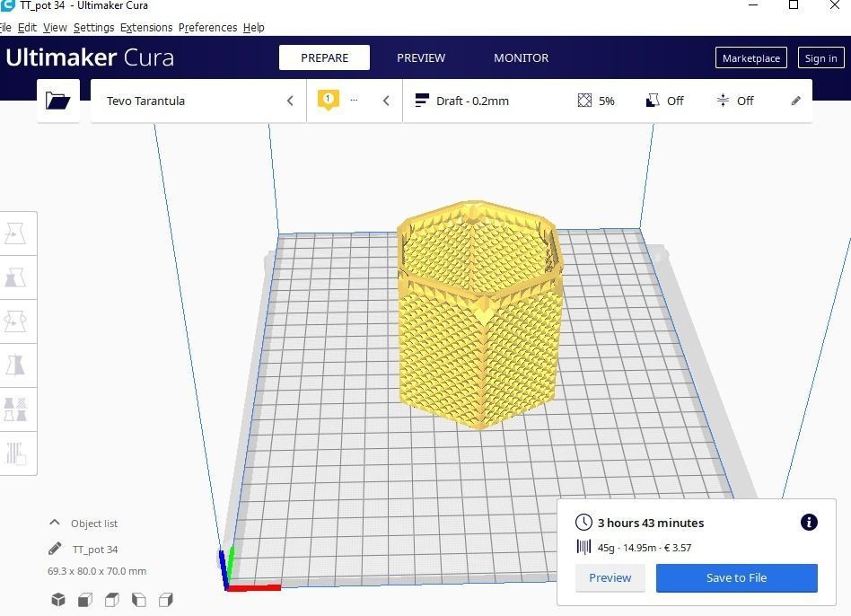Select the Rotate tool in left toolbar
Image resolution: width=851 pixels, height=616 pixels.
point(16,321)
